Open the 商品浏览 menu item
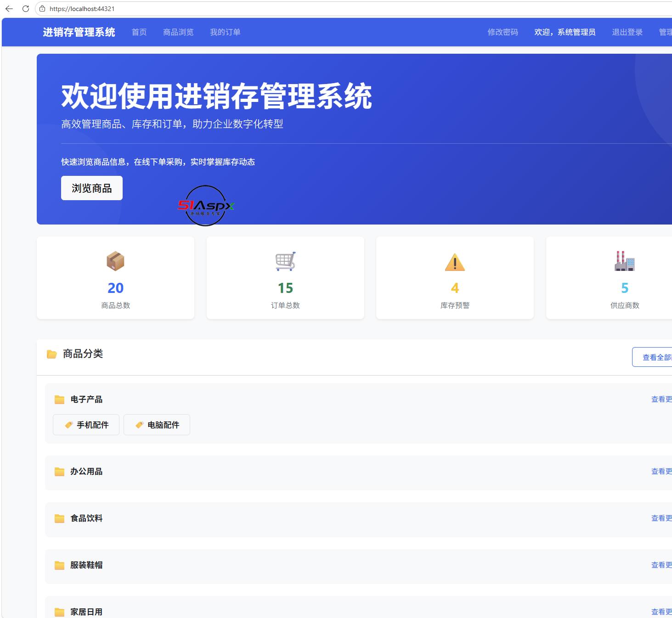 [x=178, y=32]
